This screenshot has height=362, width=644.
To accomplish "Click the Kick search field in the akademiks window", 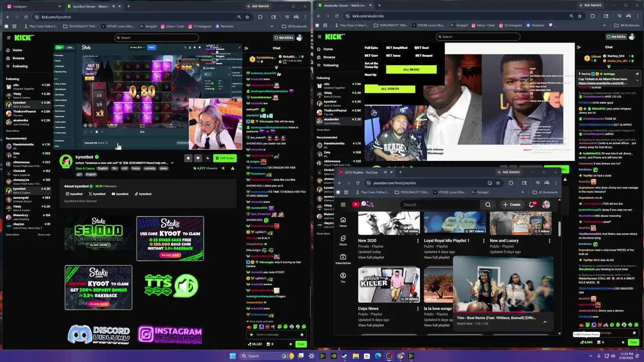I will 477,37.
